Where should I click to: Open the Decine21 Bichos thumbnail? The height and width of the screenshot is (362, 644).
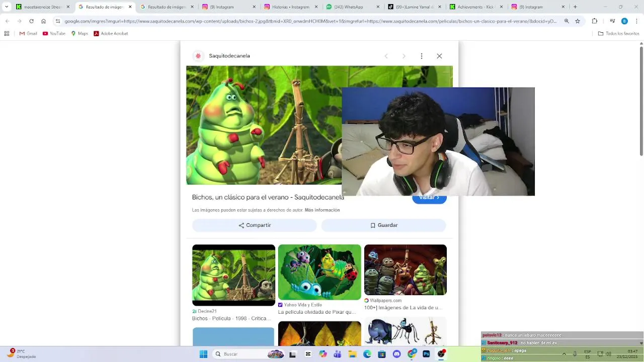point(233,275)
